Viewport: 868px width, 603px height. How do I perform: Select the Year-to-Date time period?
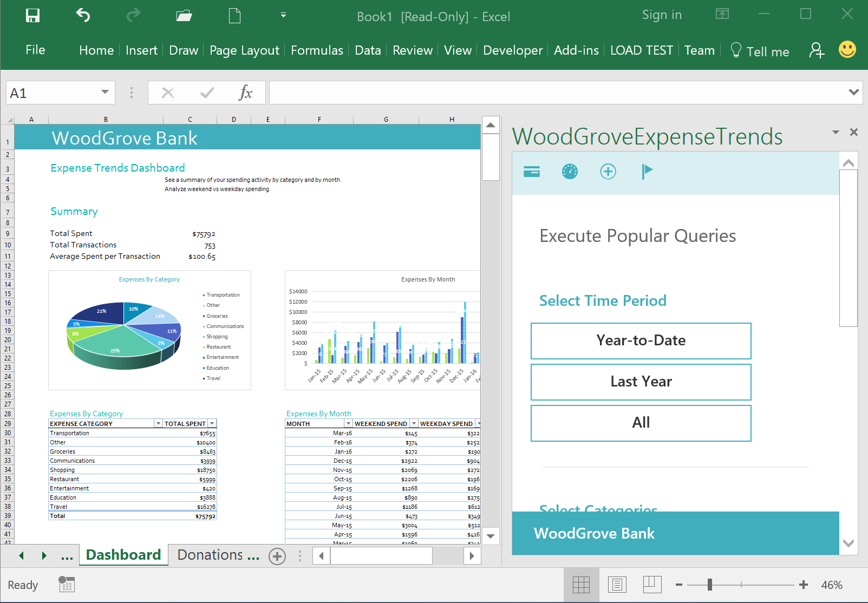(x=641, y=341)
